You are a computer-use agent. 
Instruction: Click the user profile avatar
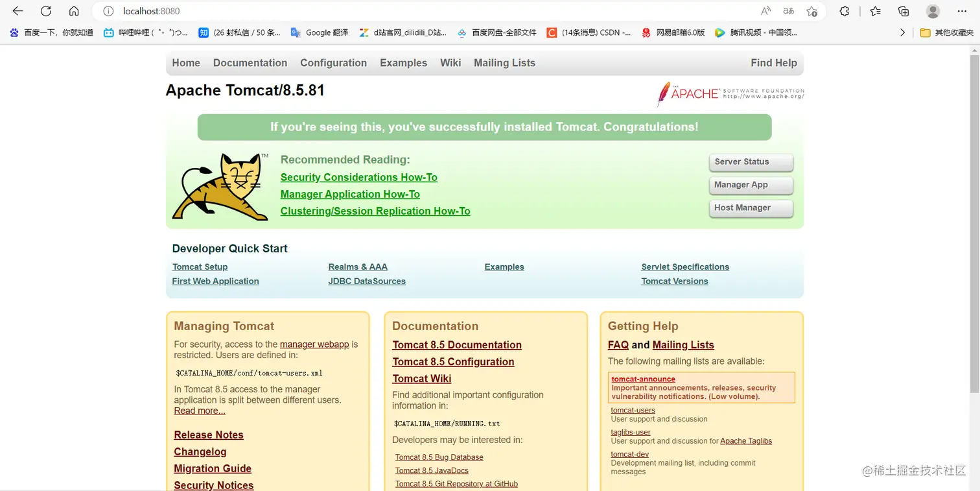pos(933,11)
